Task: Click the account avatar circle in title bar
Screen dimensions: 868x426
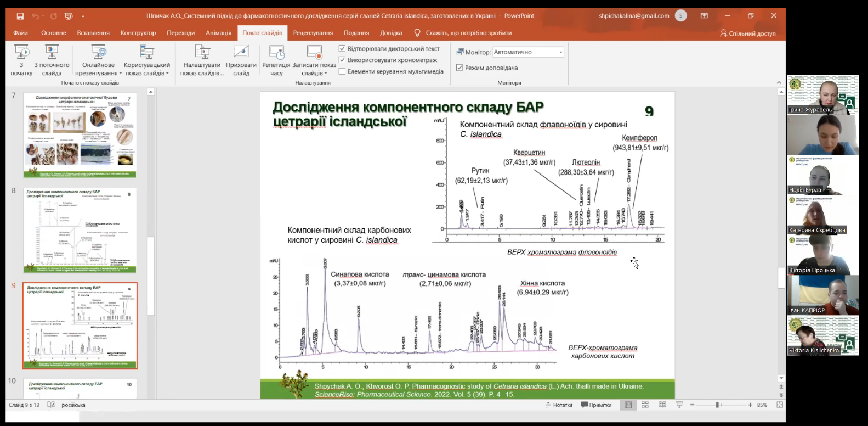Action: click(680, 16)
